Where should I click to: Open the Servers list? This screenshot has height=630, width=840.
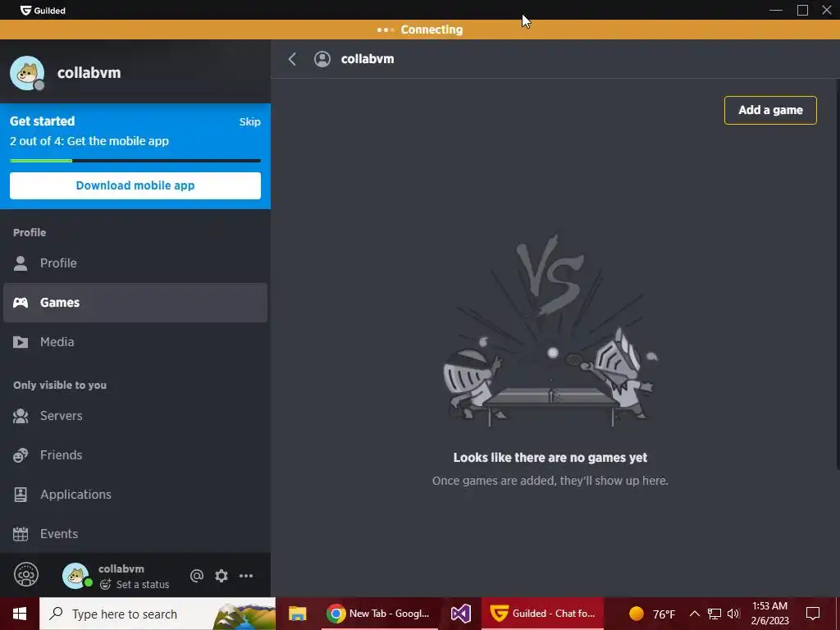[x=135, y=416]
